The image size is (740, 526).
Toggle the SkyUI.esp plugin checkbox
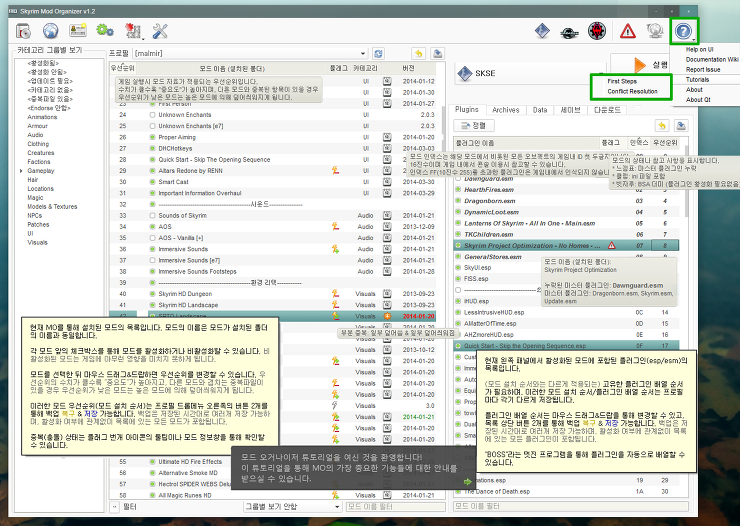point(458,267)
